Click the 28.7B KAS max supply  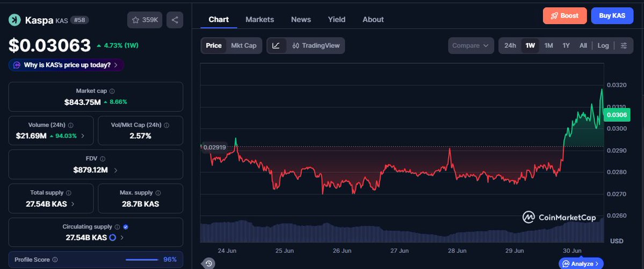pos(141,203)
